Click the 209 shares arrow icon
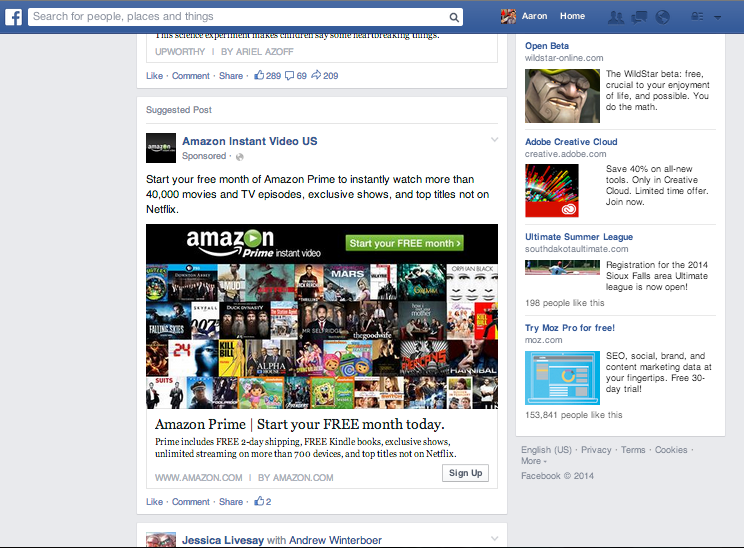 (x=316, y=75)
